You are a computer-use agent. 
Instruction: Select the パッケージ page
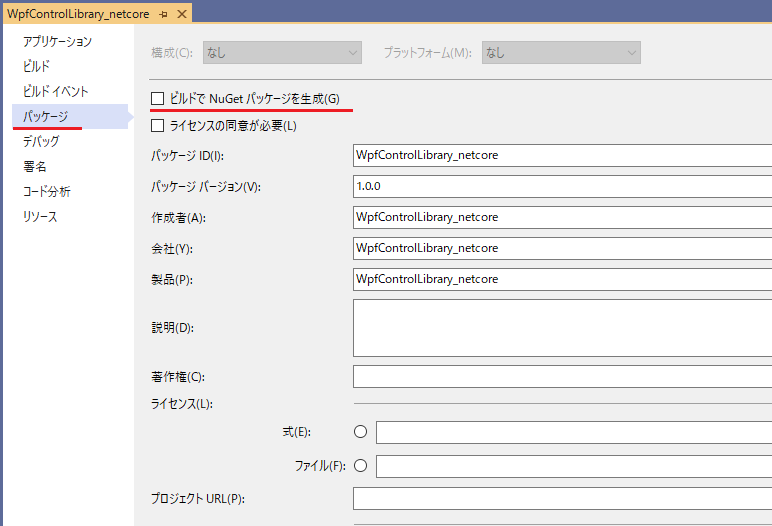coord(69,116)
